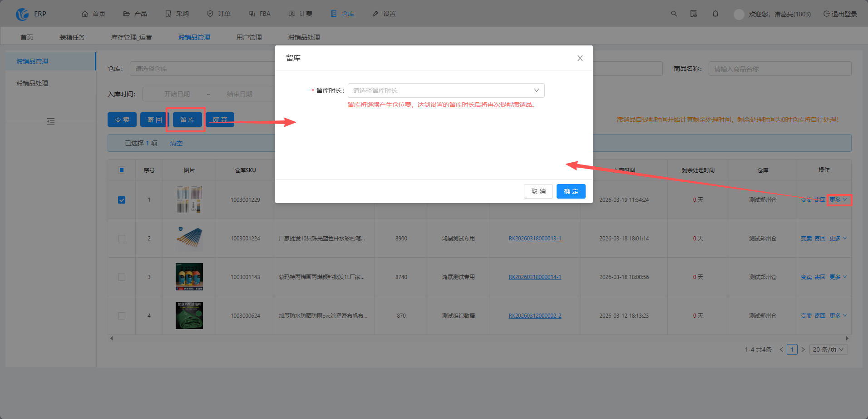Click 确定 in dialog
This screenshot has width=868, height=419.
pyautogui.click(x=571, y=191)
